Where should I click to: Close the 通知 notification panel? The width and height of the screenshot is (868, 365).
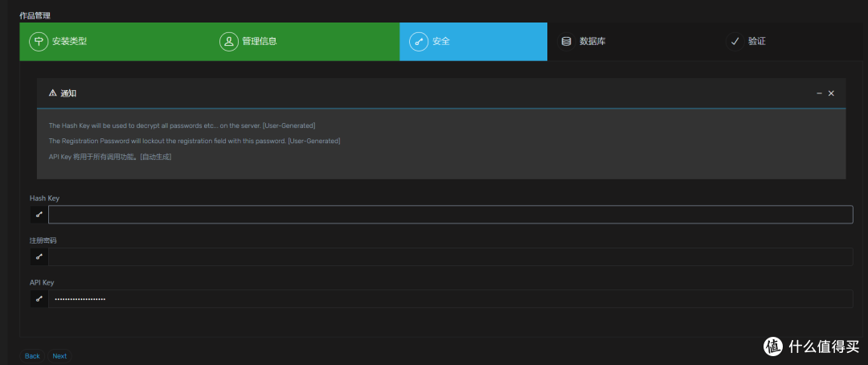tap(831, 93)
